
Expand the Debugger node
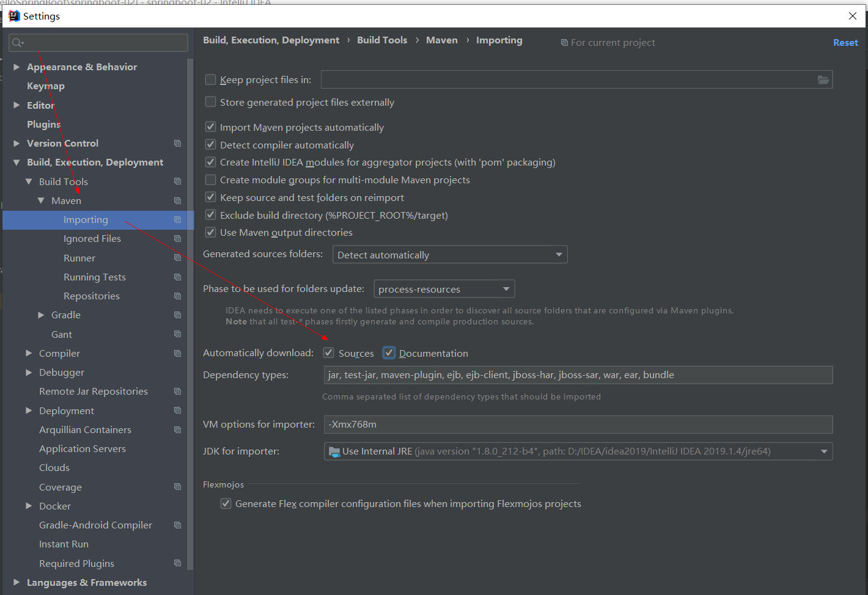point(29,372)
